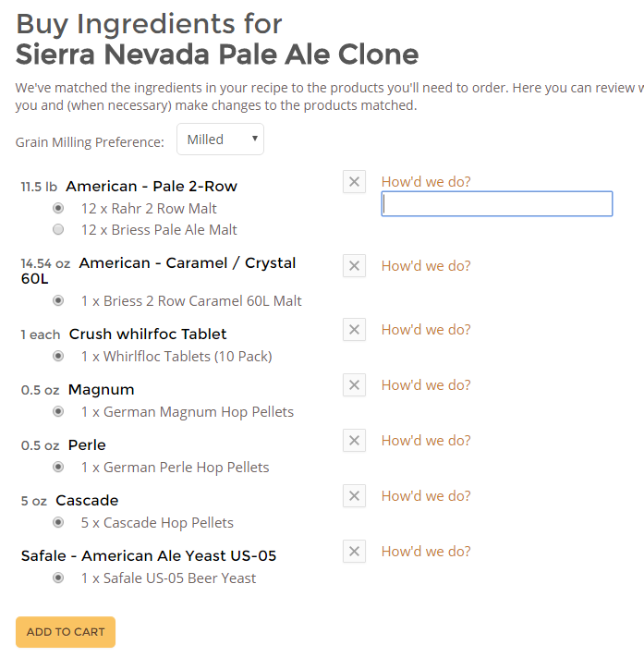Remove the Caramel / Crystal 60L ingredient

pyautogui.click(x=354, y=266)
